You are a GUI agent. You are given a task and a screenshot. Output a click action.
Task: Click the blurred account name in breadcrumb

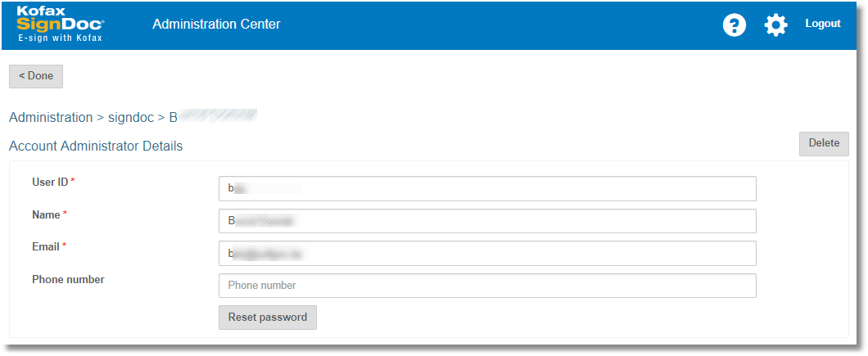pos(213,118)
